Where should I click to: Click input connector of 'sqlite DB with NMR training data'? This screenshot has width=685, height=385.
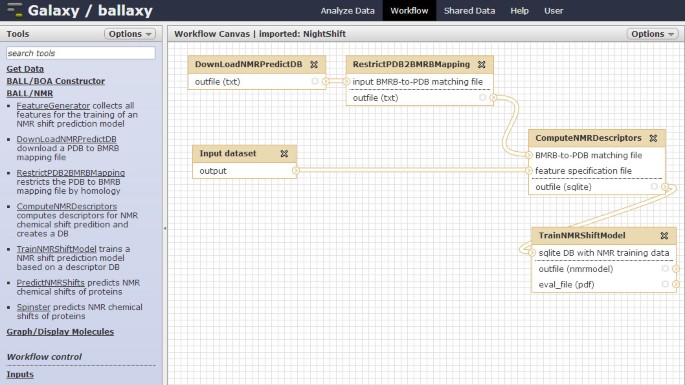tap(532, 253)
